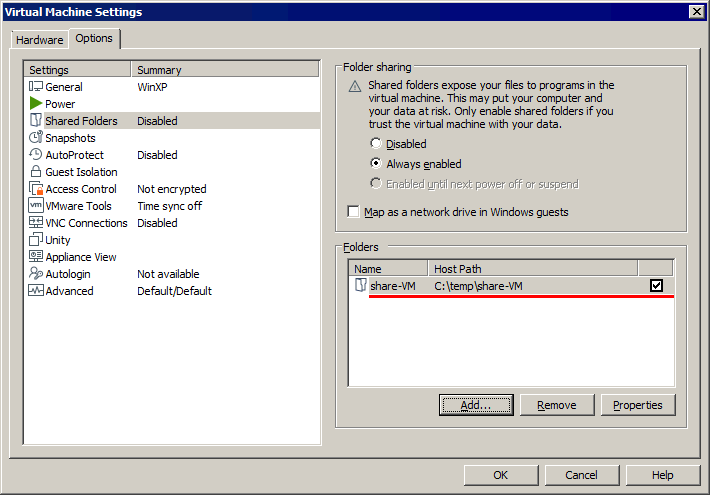This screenshot has width=710, height=495.
Task: Click the Add... folder button
Action: (476, 405)
